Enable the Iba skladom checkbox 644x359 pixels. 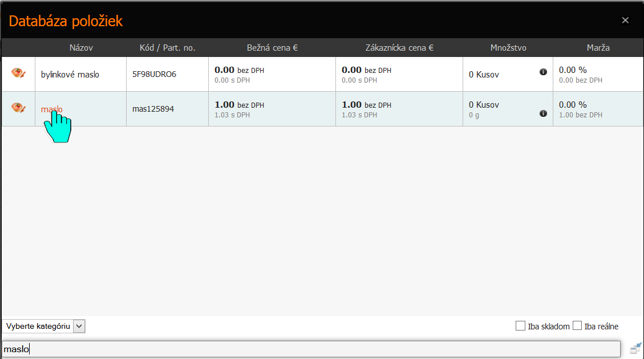pos(520,326)
